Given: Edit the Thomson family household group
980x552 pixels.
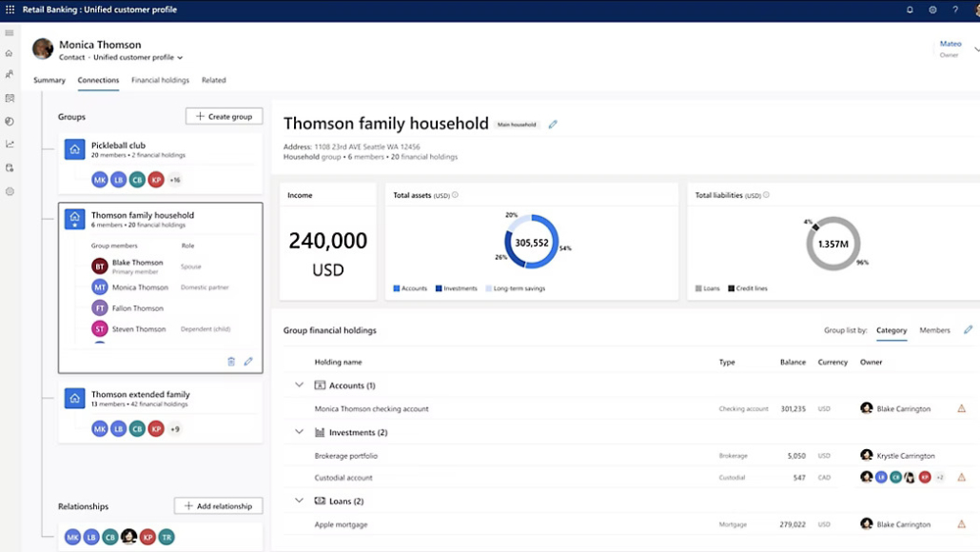Looking at the screenshot, I should (x=248, y=361).
